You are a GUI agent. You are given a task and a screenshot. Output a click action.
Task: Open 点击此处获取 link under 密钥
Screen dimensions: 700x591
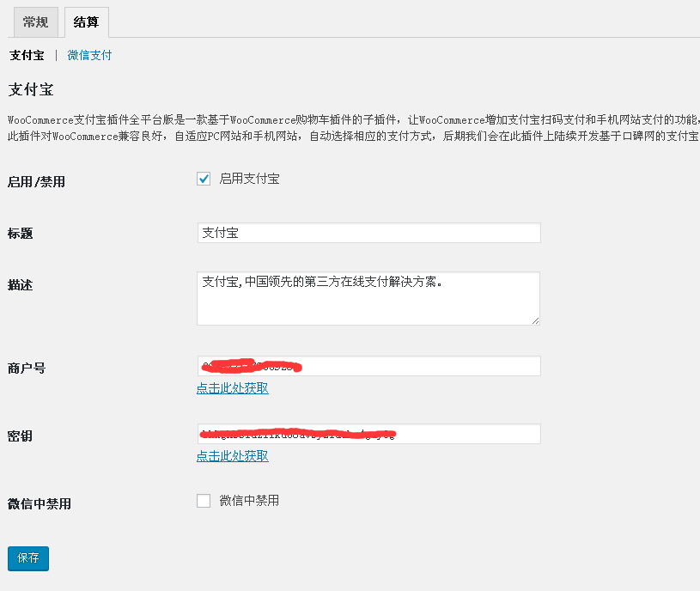tap(233, 456)
